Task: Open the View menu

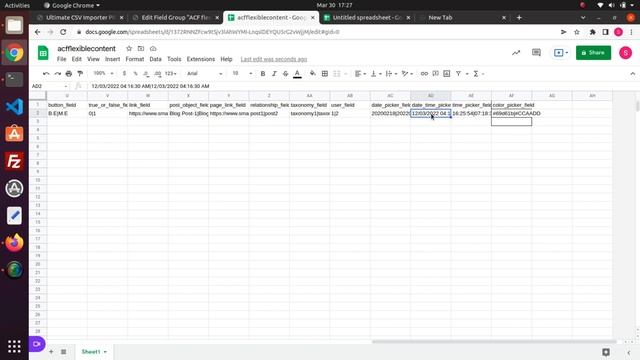Action: [93, 59]
